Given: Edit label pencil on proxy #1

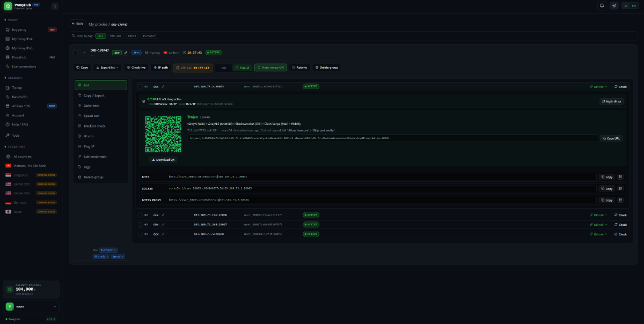Looking at the screenshot, I should 163,86.
